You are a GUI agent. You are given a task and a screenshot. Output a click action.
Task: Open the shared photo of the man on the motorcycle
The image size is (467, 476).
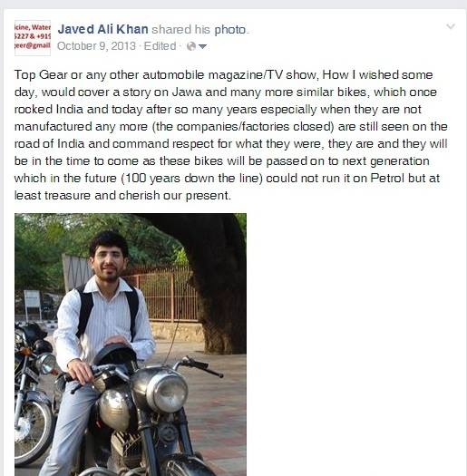(131, 345)
